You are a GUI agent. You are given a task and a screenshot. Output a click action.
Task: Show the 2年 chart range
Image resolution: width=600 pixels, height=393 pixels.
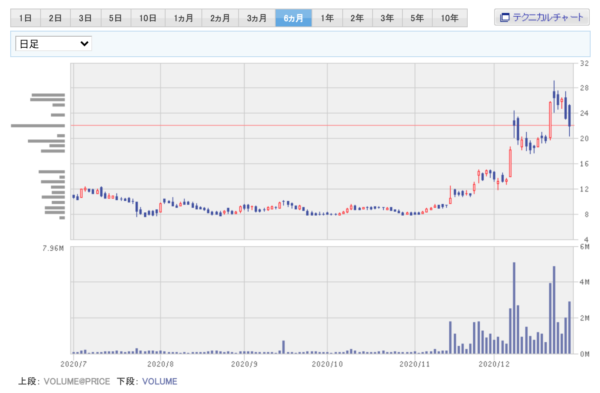(x=357, y=18)
